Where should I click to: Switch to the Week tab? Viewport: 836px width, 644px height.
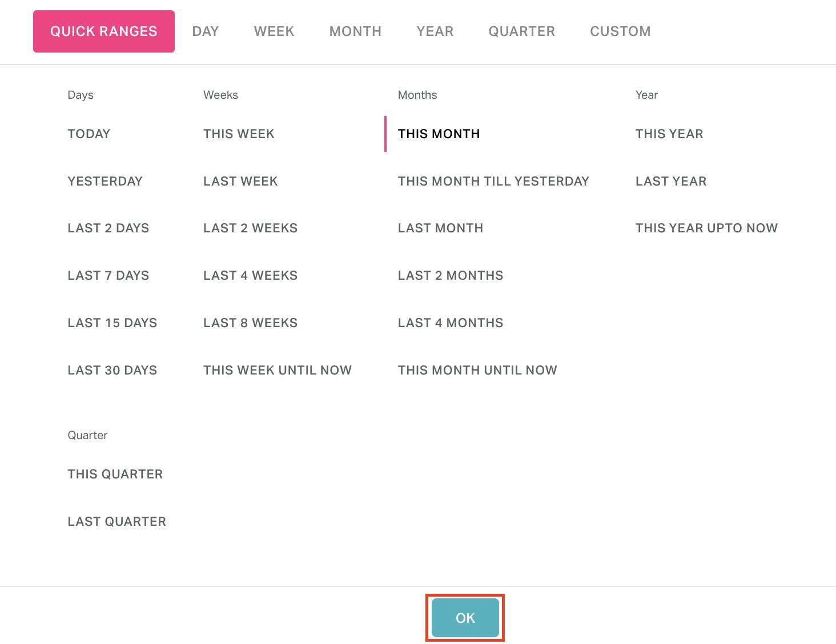click(x=274, y=31)
